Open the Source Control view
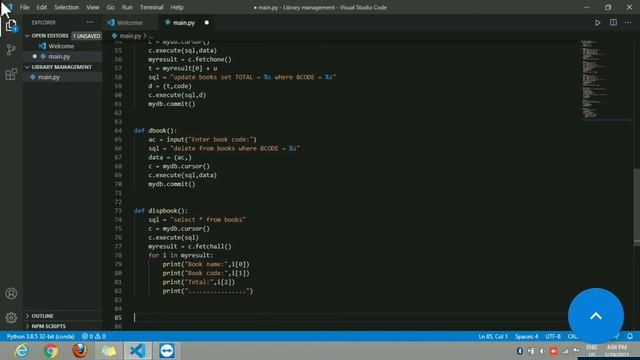The width and height of the screenshot is (640, 360). tap(11, 50)
